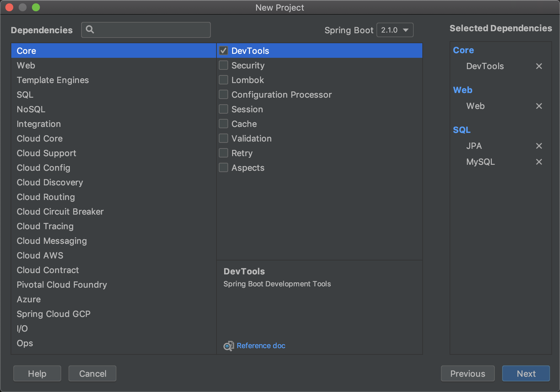Choose Pivotal Cloud Foundry category
560x392 pixels.
point(114,285)
